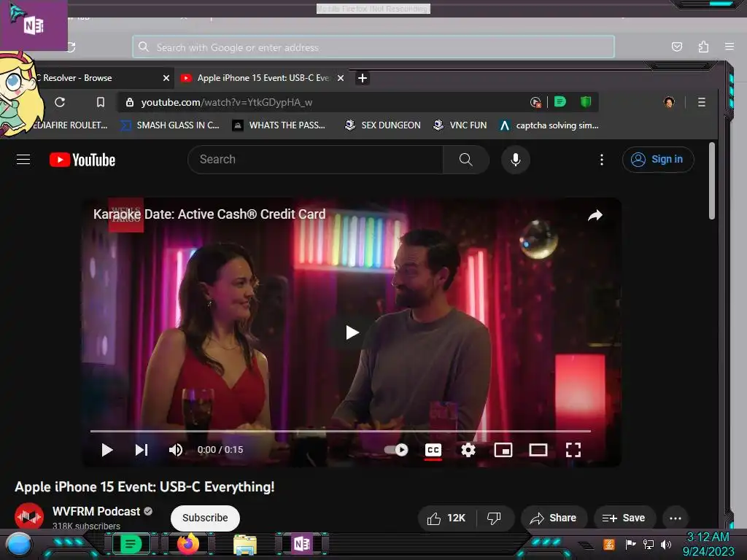747x560 pixels.
Task: Save the video to playlist
Action: pos(624,518)
